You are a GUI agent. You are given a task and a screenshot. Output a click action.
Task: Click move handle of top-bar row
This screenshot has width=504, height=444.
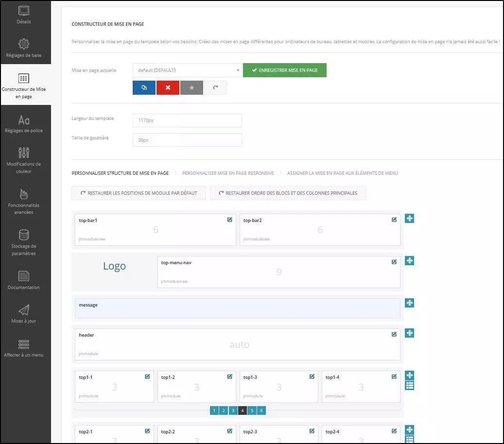point(410,219)
